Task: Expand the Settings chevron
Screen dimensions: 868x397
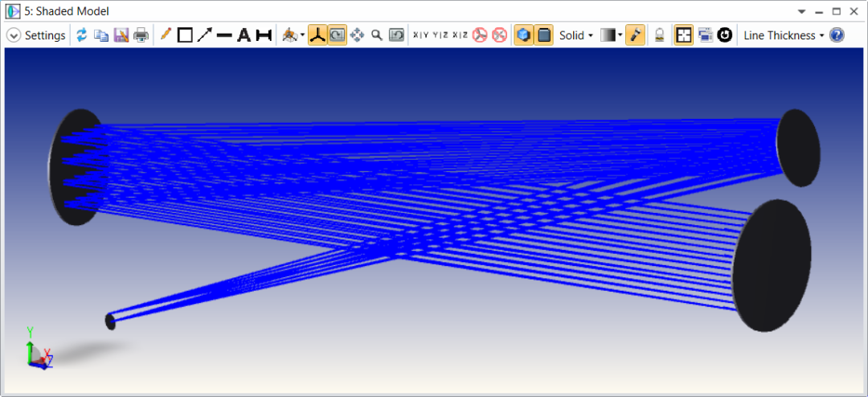Action: pyautogui.click(x=14, y=35)
